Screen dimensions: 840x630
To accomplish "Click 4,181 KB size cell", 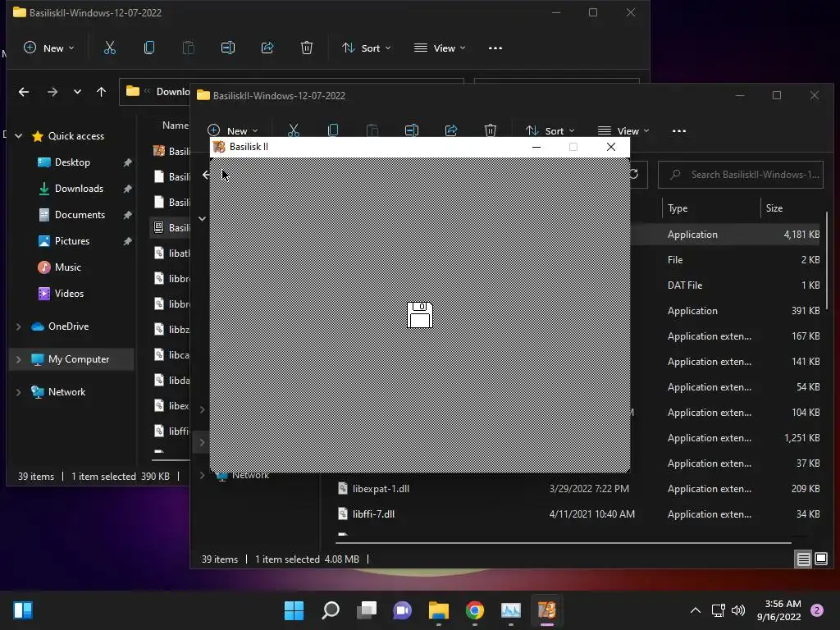I will coord(801,235).
